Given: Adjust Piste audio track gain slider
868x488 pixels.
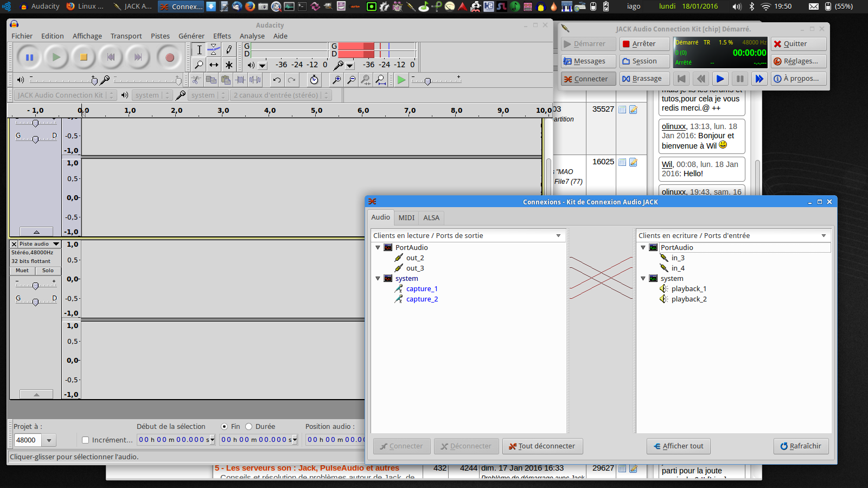Looking at the screenshot, I should click(x=36, y=285).
